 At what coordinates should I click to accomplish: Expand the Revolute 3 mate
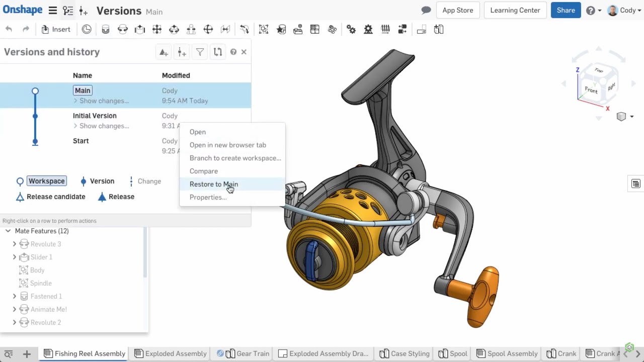tap(15, 244)
